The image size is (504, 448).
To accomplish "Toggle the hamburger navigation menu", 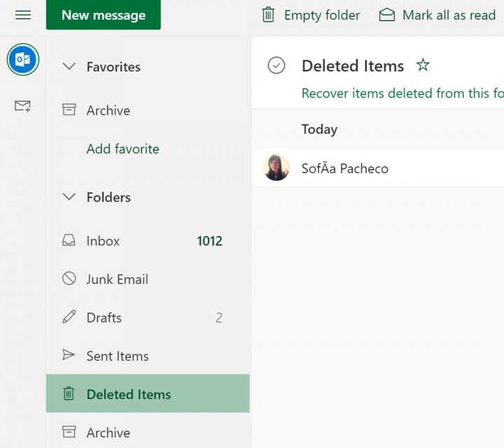I will (23, 15).
